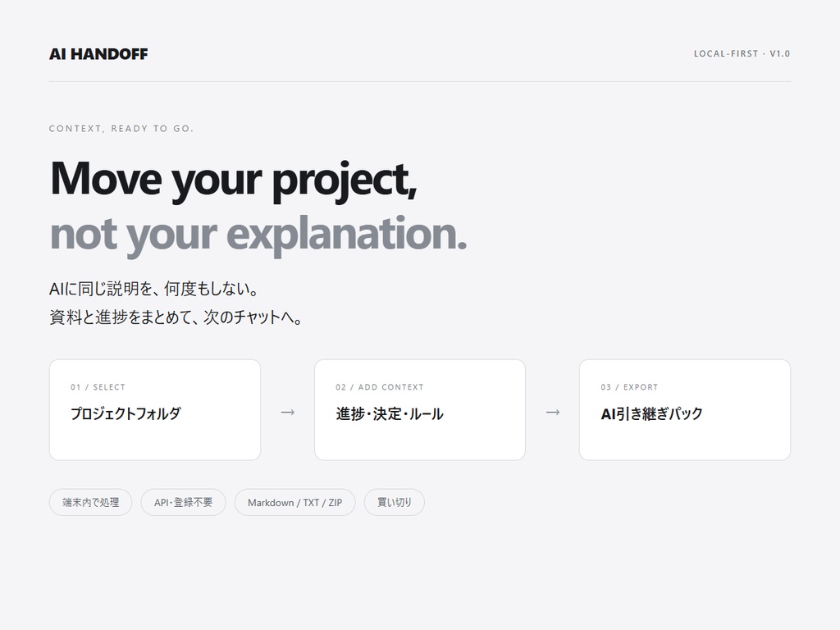
Task: Click the AI HANDOFF logo
Action: [98, 54]
